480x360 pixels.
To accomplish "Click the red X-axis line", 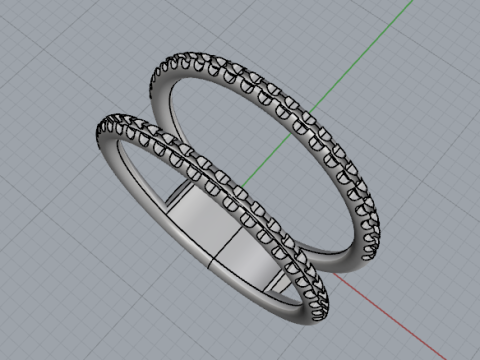I will coord(390,317).
